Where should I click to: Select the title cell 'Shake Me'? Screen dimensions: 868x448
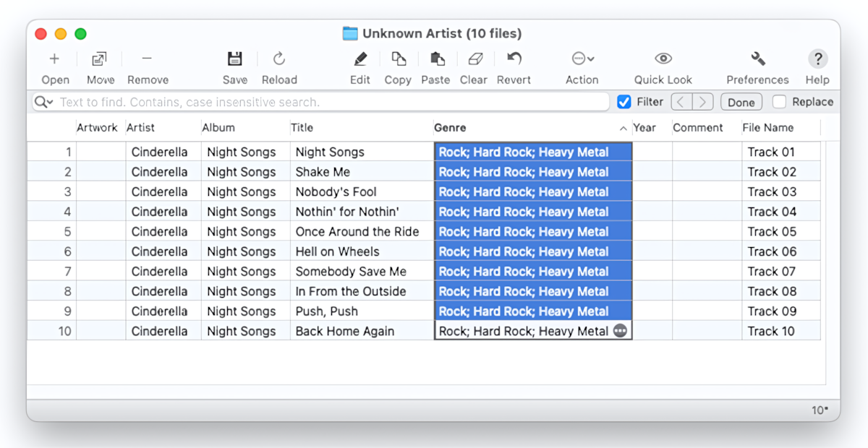362,172
